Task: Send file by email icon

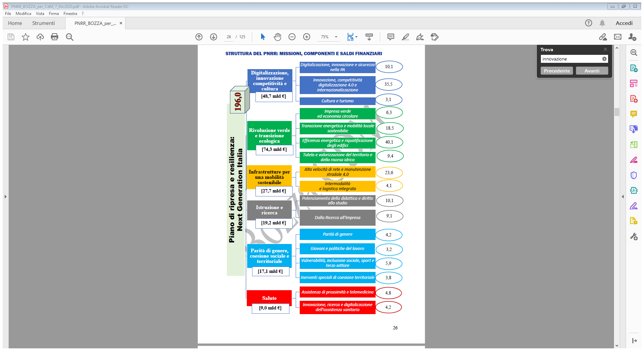Action: pos(618,37)
